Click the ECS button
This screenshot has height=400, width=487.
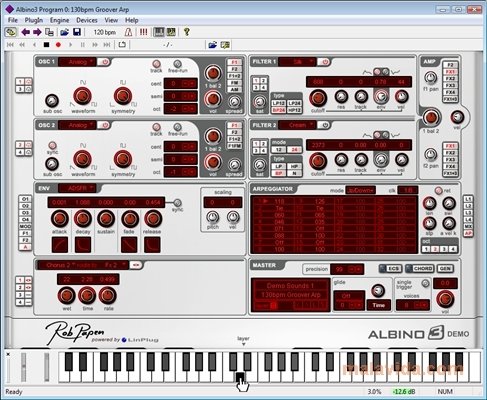(390, 268)
